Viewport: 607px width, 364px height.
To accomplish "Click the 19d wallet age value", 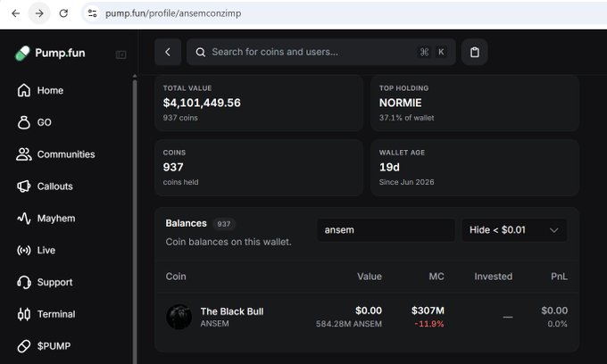I will (x=389, y=167).
